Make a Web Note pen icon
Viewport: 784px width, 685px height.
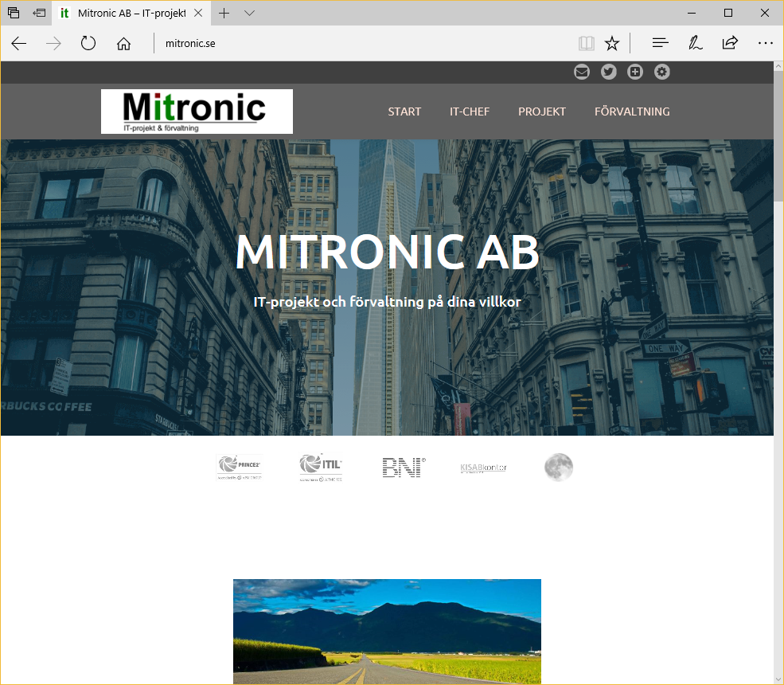[x=695, y=43]
